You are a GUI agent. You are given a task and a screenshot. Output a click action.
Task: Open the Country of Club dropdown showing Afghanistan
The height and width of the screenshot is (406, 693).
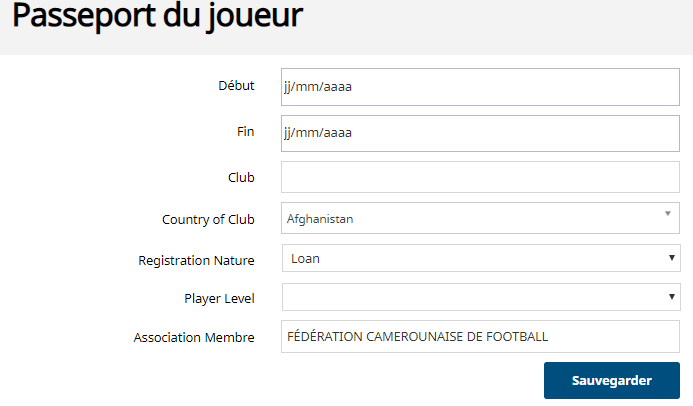(x=470, y=218)
